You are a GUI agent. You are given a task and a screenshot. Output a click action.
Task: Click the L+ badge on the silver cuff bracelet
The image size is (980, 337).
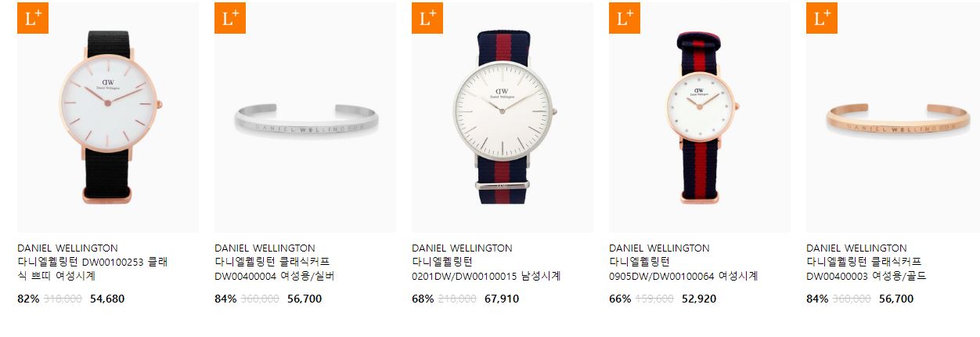(230, 18)
